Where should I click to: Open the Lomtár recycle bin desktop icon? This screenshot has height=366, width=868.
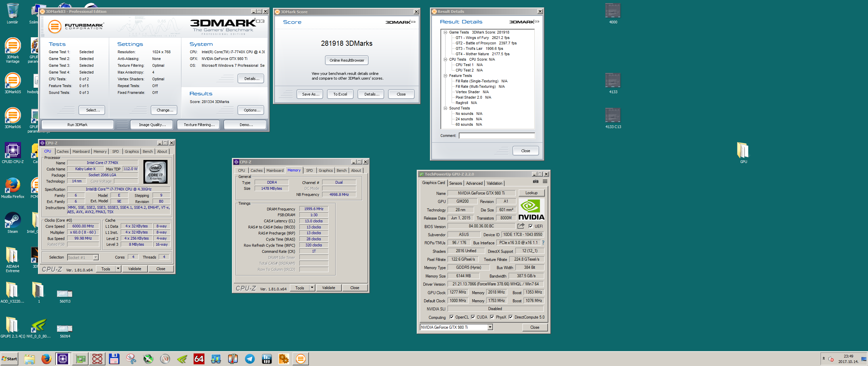click(x=13, y=14)
